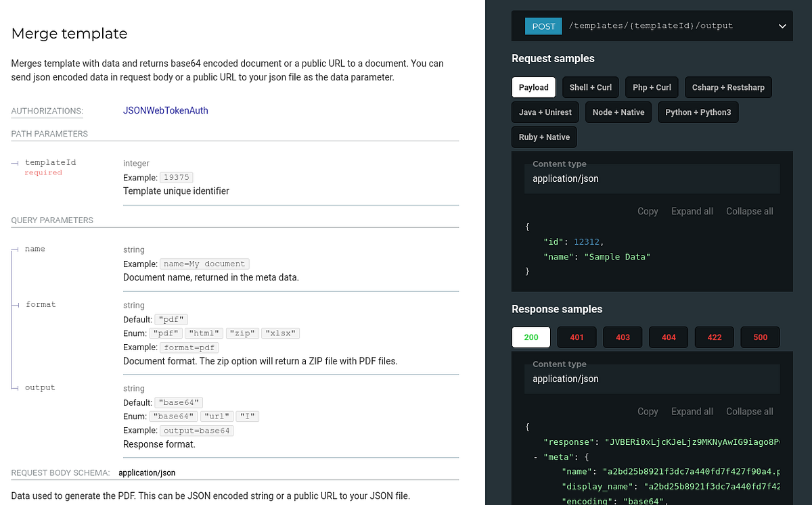The width and height of the screenshot is (812, 505).
Task: Copy the request payload JSON
Action: 648,211
